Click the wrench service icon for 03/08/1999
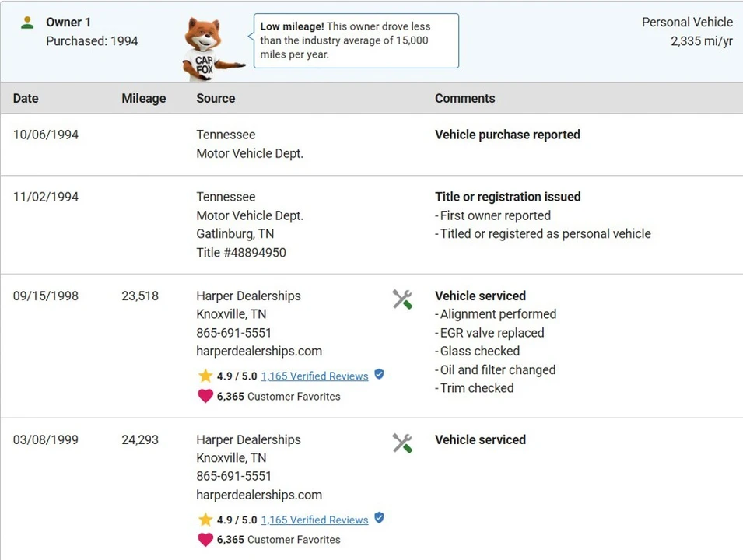The width and height of the screenshot is (743, 560). coord(402,443)
